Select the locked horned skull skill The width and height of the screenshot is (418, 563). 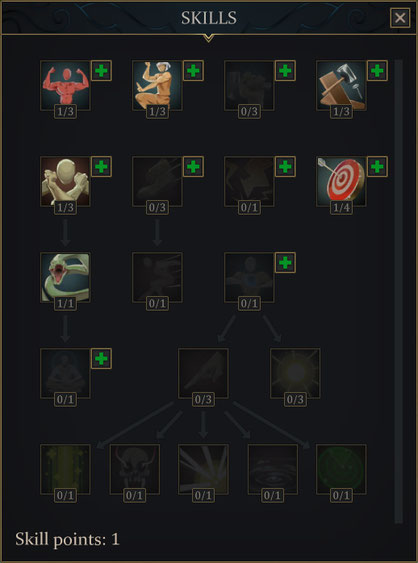[134, 469]
